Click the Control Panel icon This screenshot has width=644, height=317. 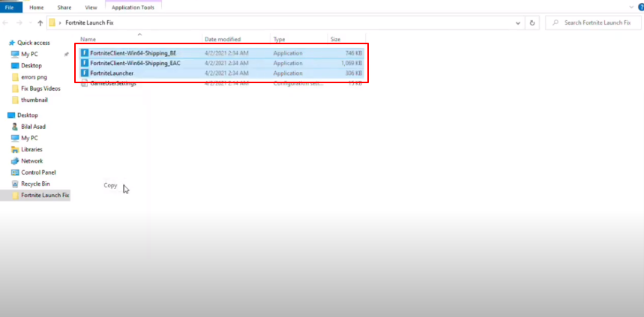point(15,172)
